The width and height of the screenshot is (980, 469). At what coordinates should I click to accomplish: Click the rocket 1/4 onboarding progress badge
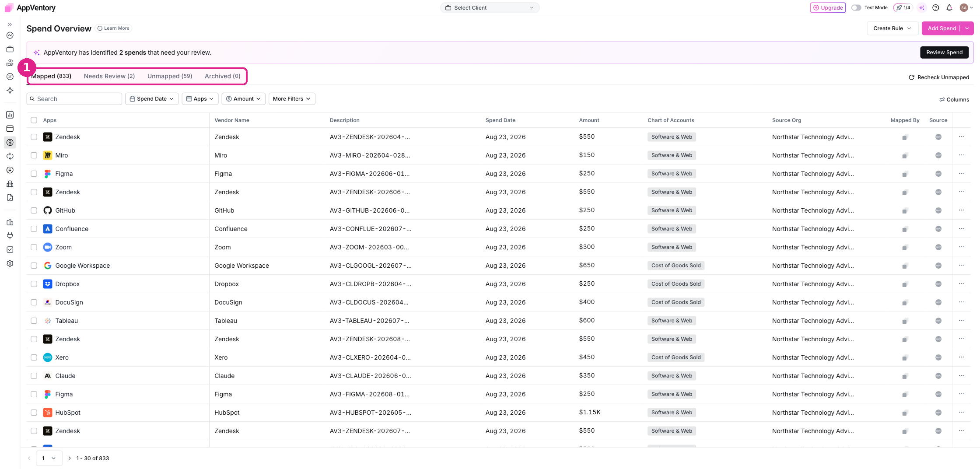tap(903, 7)
